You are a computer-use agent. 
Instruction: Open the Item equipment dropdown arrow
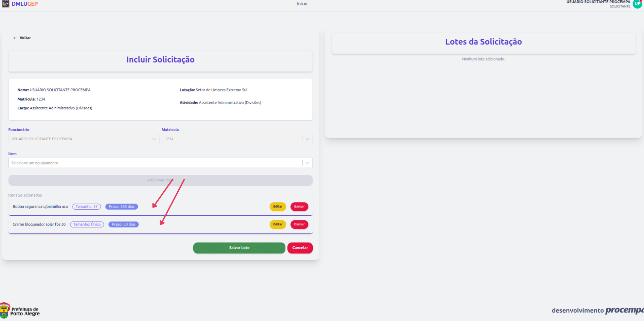[x=307, y=163]
